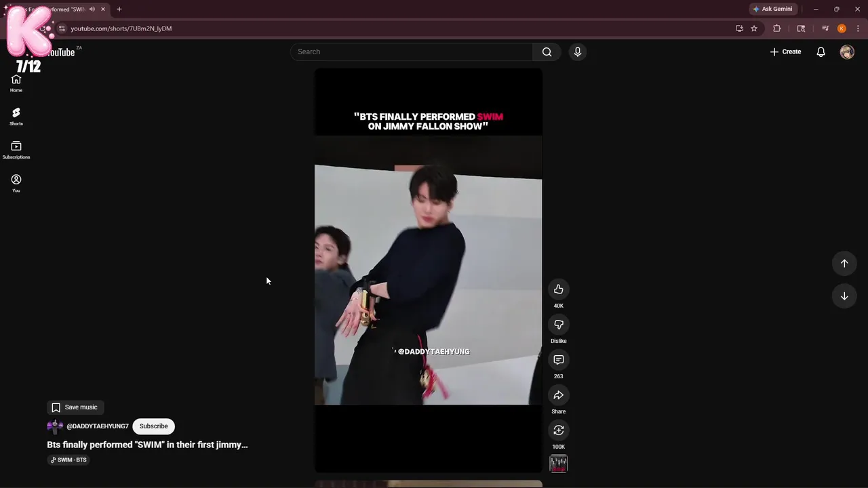Image resolution: width=868 pixels, height=488 pixels.
Task: Click the microphone voice search icon
Action: pyautogui.click(x=577, y=52)
